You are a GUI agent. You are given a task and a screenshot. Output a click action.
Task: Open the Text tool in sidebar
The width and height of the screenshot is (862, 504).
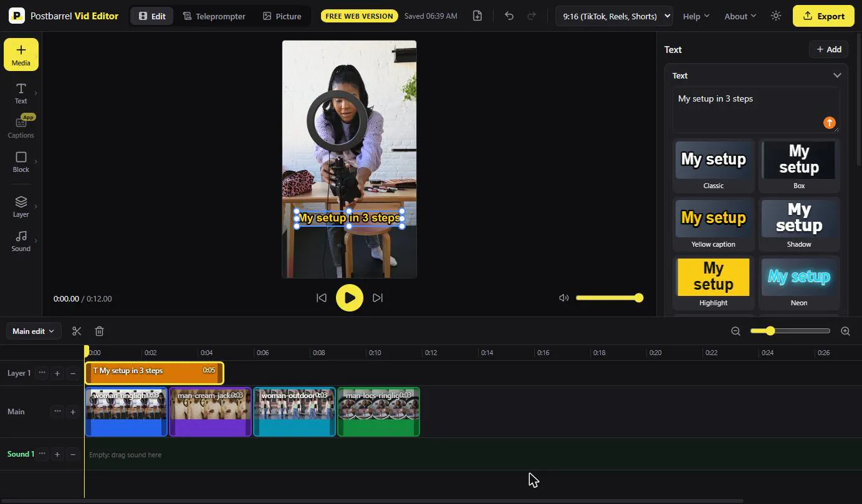point(21,93)
